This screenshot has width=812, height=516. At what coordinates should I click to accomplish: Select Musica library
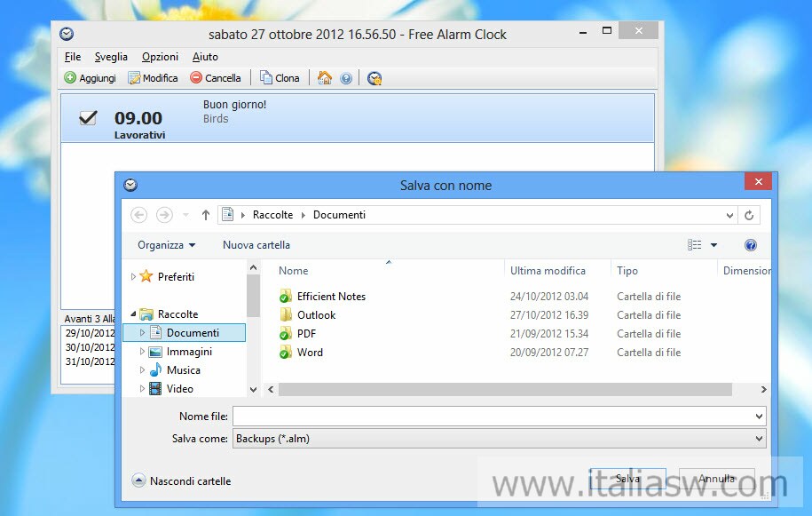click(x=184, y=369)
